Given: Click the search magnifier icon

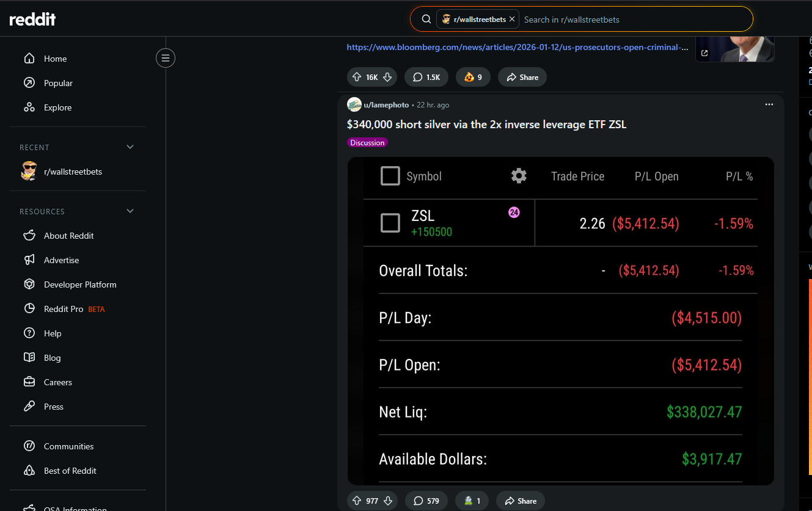Looking at the screenshot, I should pos(426,20).
